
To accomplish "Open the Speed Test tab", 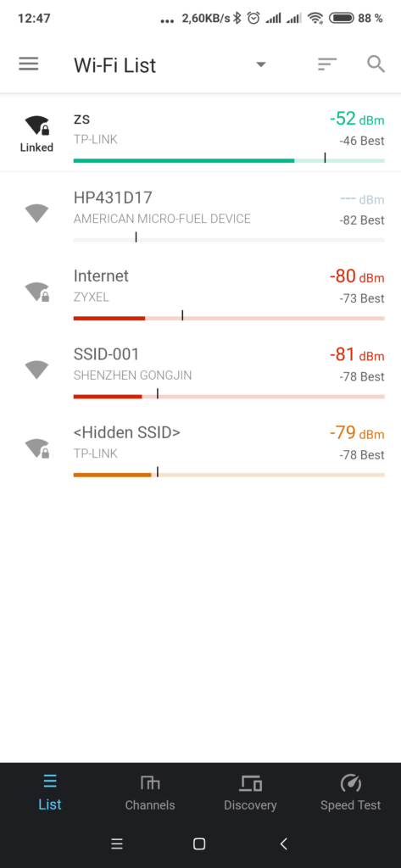I will pyautogui.click(x=351, y=793).
